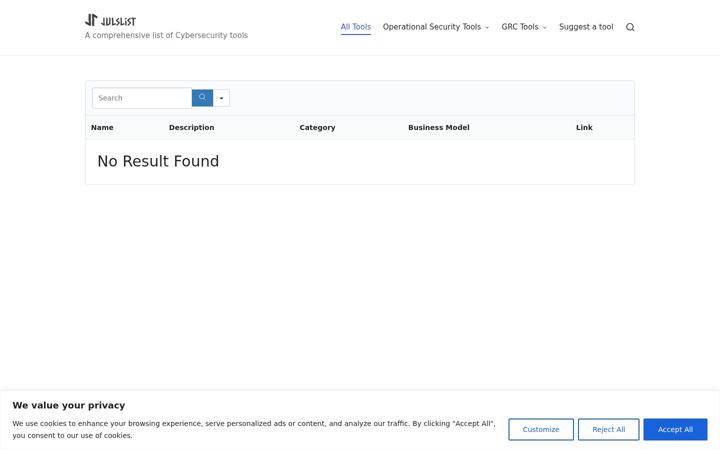Screen dimensions: 720x450
Task: Focus the table Search input field
Action: tap(142, 98)
